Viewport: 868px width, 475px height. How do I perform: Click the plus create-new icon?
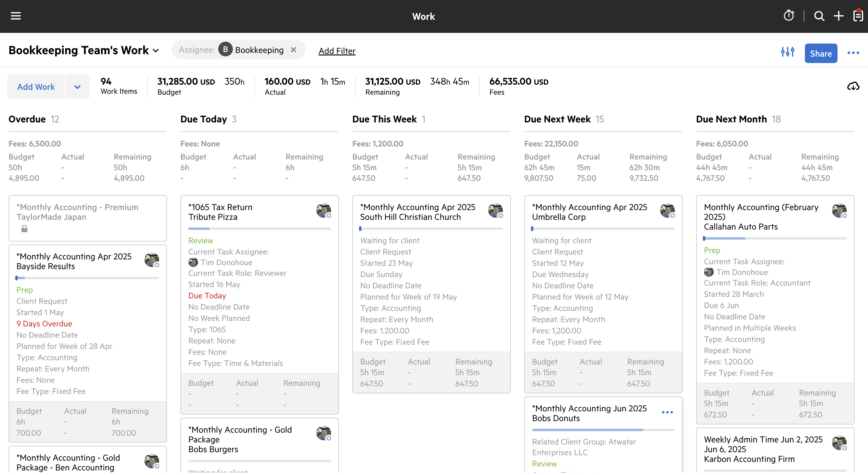[838, 16]
